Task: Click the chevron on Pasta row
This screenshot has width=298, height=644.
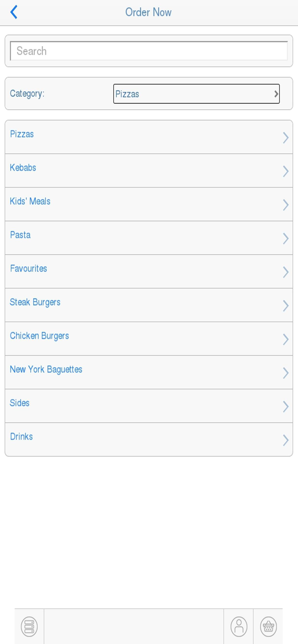Action: pos(285,238)
